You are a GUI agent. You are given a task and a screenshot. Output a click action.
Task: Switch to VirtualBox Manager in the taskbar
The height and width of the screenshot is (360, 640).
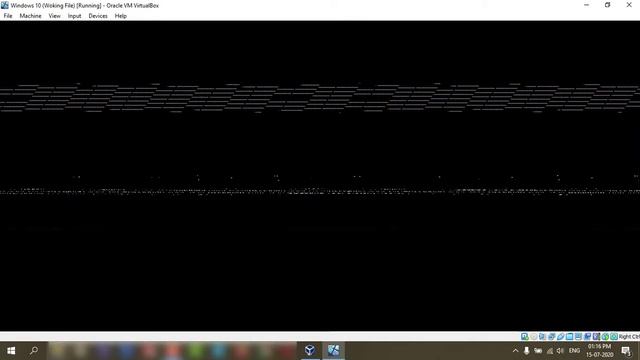coord(310,351)
